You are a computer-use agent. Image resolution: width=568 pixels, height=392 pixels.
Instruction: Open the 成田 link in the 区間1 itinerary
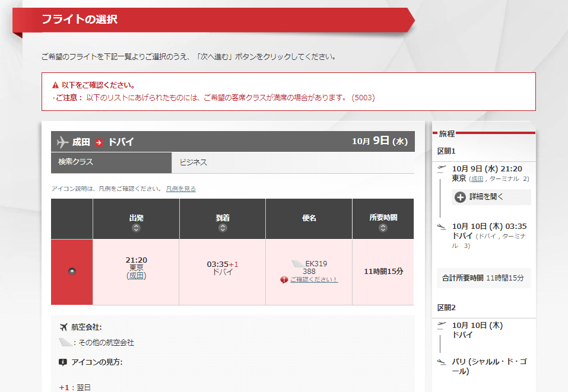click(x=477, y=179)
